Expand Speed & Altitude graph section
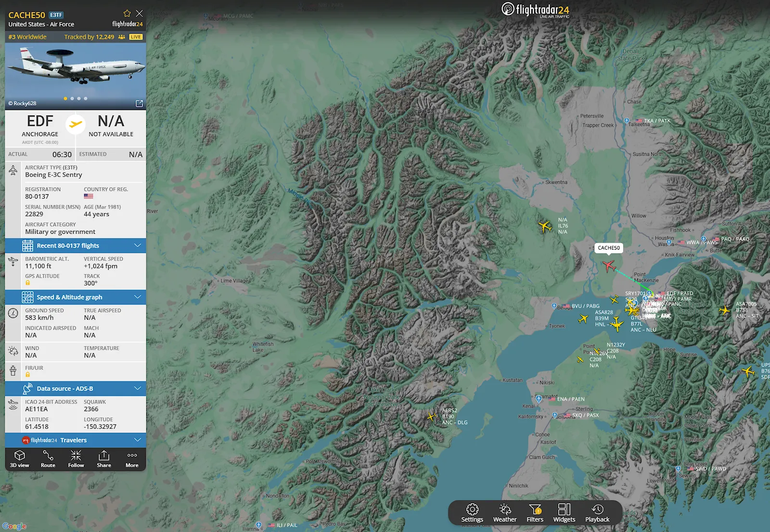770x532 pixels. point(76,297)
